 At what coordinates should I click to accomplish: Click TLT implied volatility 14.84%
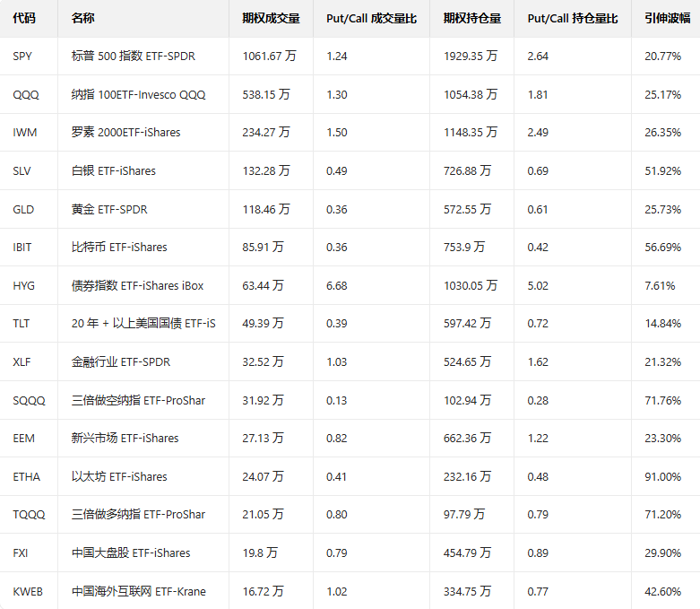coord(662,324)
